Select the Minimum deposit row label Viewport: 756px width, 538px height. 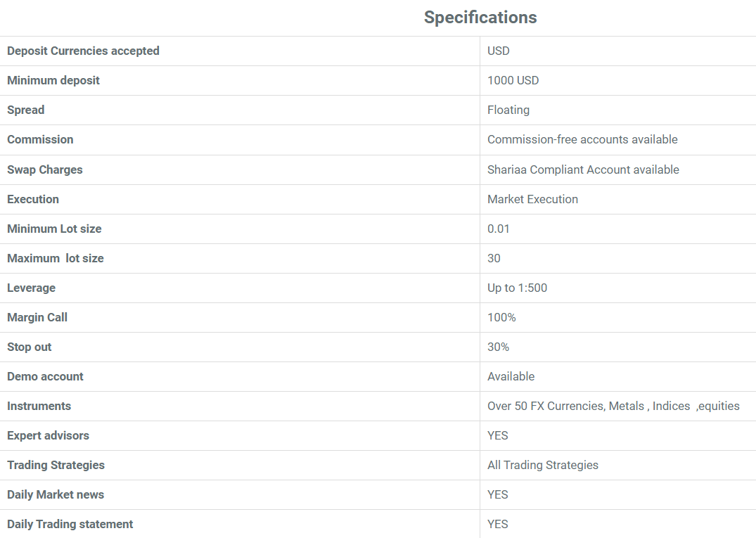[x=53, y=80]
